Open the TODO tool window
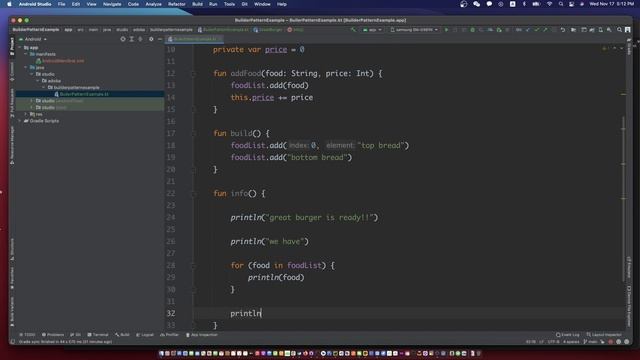 click(28, 335)
